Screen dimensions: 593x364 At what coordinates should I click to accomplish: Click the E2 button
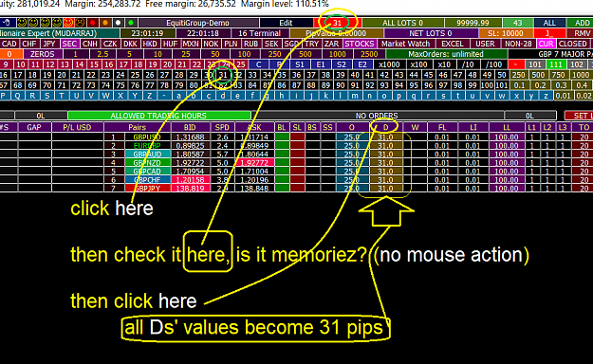[x=361, y=64]
